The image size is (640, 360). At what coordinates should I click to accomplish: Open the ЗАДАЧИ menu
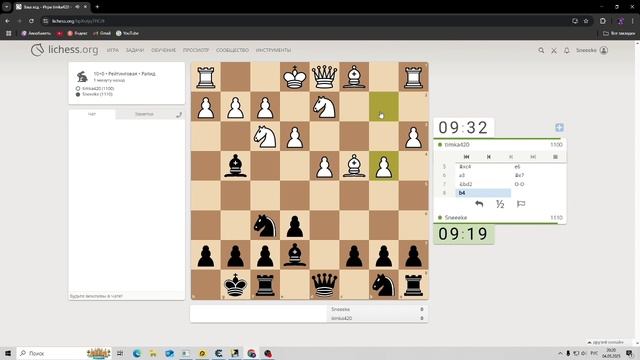tap(135, 50)
